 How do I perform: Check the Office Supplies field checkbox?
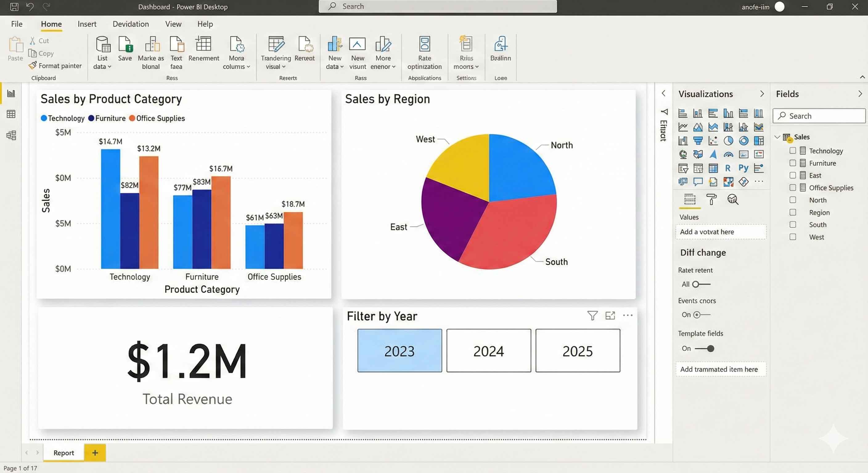point(792,188)
